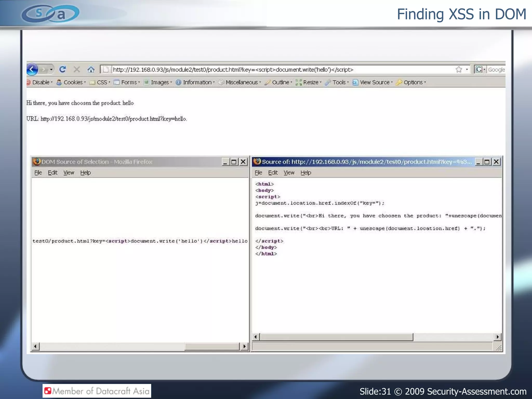Open View menu in DOM Source window
Viewport: 532px width, 399px height.
(69, 172)
